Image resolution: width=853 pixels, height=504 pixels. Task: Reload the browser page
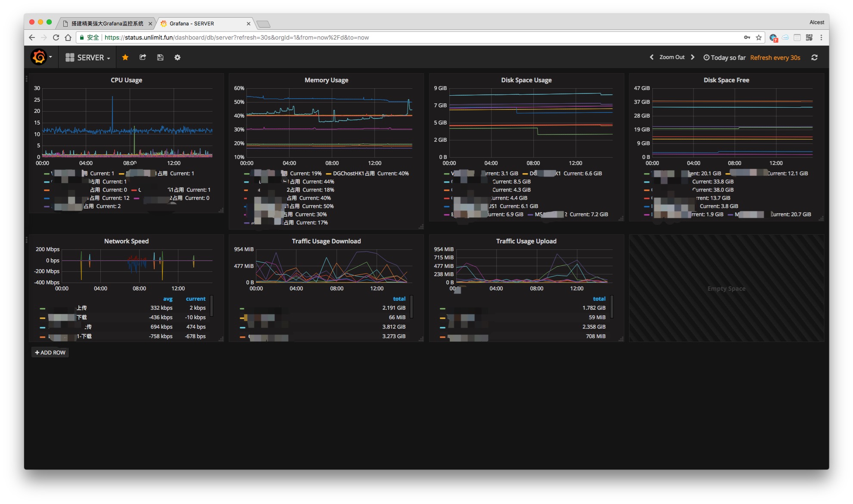[x=56, y=37]
